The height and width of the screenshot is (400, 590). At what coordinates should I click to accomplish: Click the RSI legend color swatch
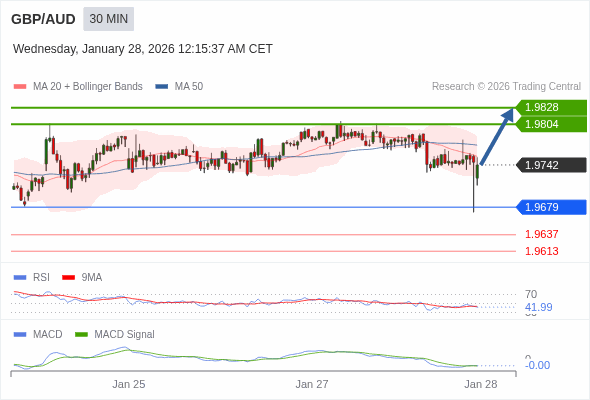tap(20, 278)
